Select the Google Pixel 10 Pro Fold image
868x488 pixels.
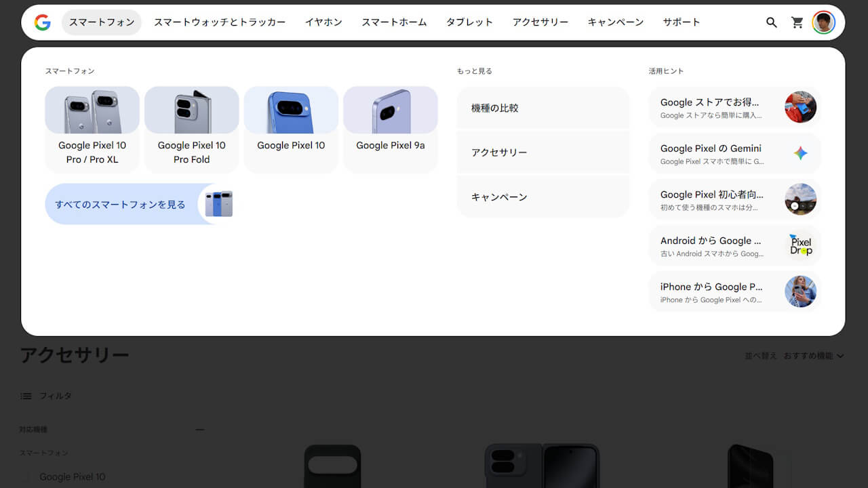click(x=192, y=110)
